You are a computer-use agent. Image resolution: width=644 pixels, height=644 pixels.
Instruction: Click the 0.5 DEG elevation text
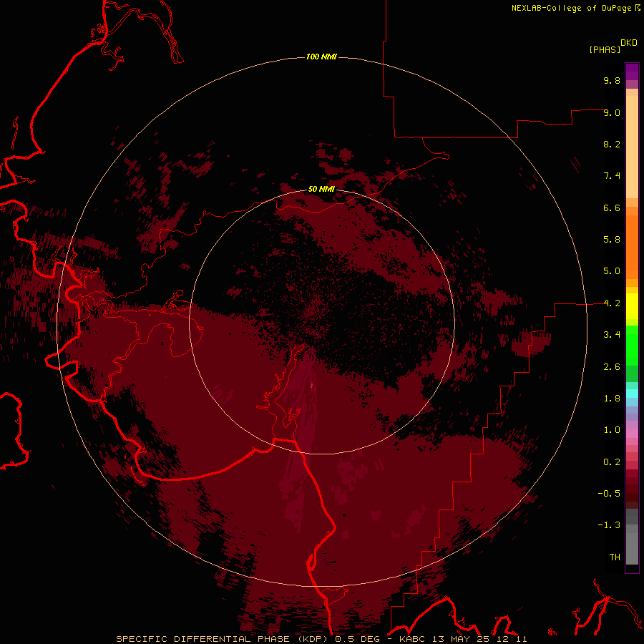pyautogui.click(x=357, y=639)
